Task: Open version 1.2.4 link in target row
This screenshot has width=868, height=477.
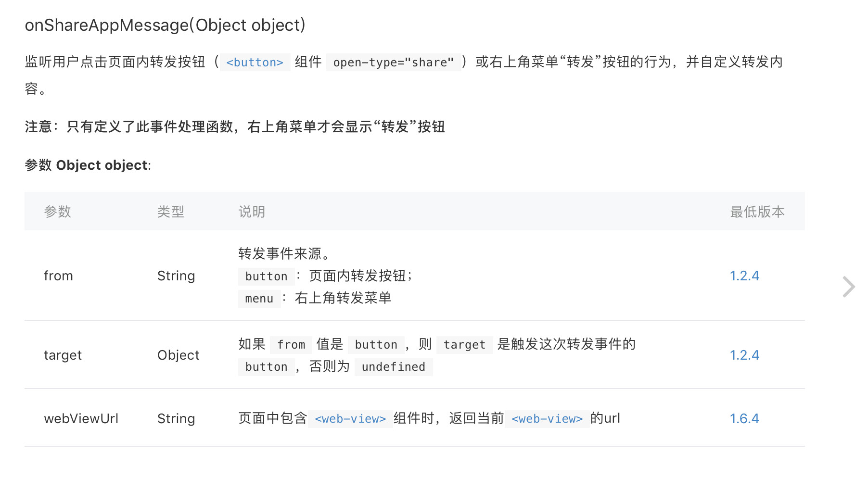Action: click(744, 355)
